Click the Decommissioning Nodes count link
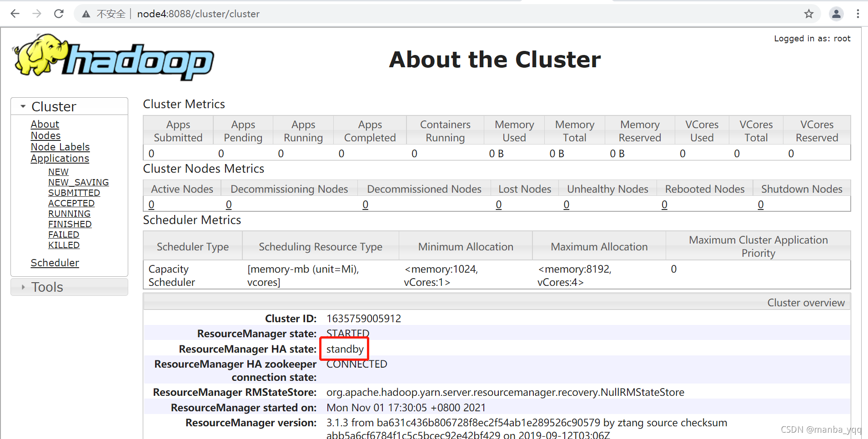The width and height of the screenshot is (868, 439). point(229,205)
